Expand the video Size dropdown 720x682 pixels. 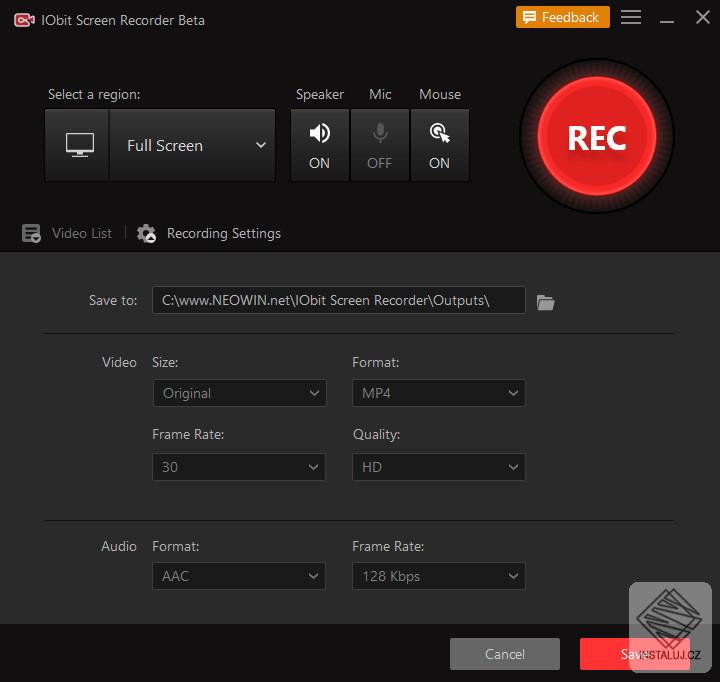pos(239,393)
